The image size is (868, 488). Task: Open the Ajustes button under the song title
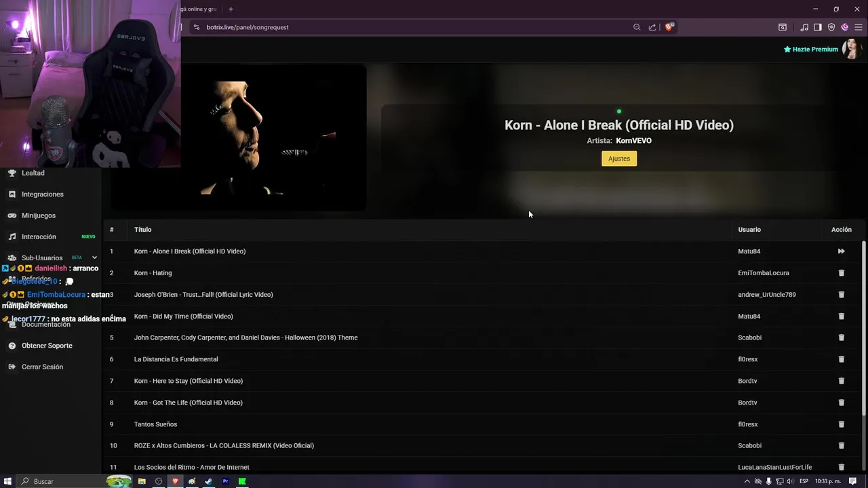[619, 159]
